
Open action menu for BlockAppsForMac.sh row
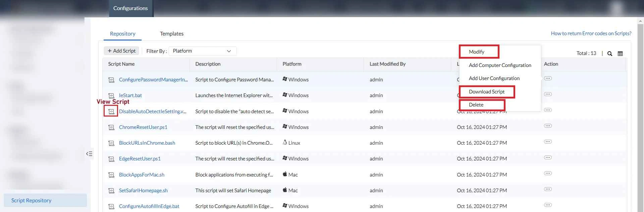(x=548, y=173)
